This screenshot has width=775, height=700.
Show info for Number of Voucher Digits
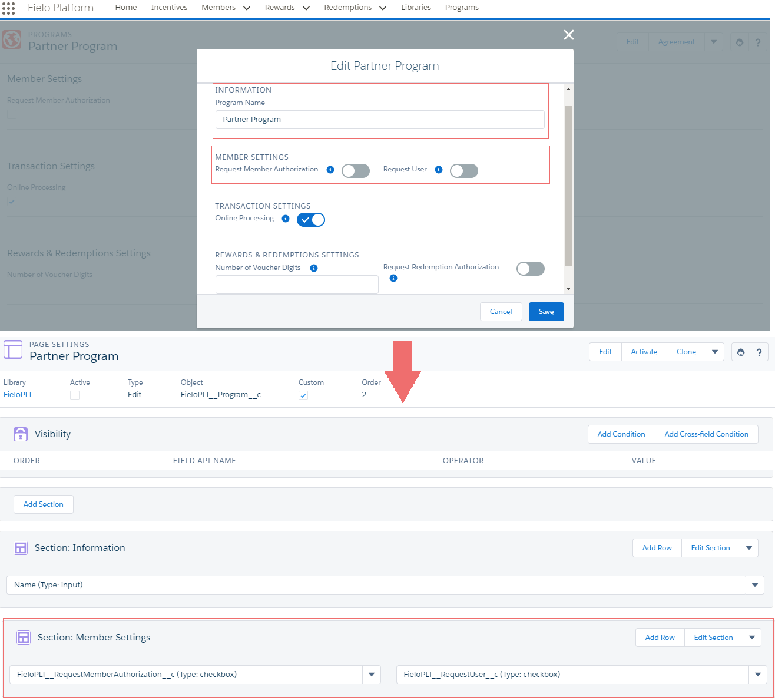coord(314,268)
